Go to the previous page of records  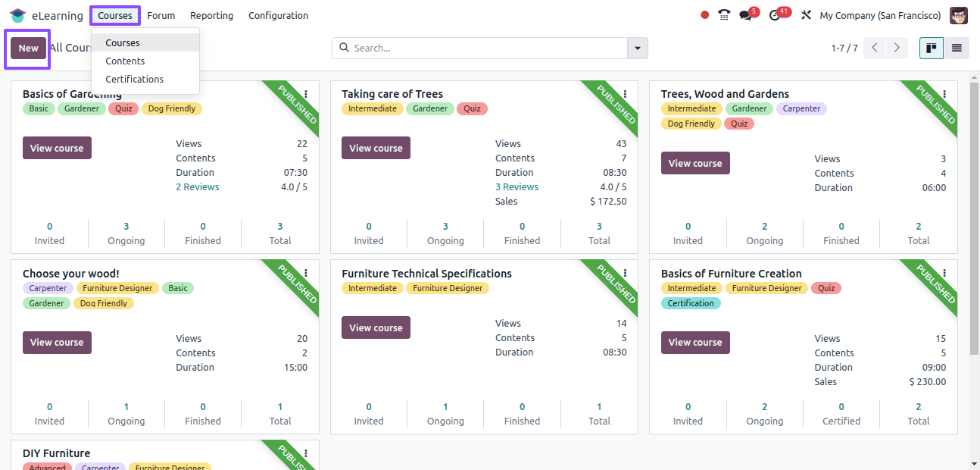coord(875,48)
